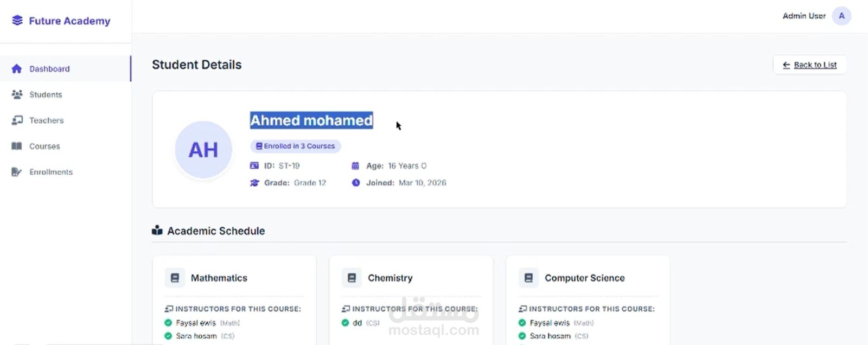This screenshot has width=868, height=345.
Task: Click the Teachers chalkboard icon in sidebar
Action: click(x=17, y=120)
